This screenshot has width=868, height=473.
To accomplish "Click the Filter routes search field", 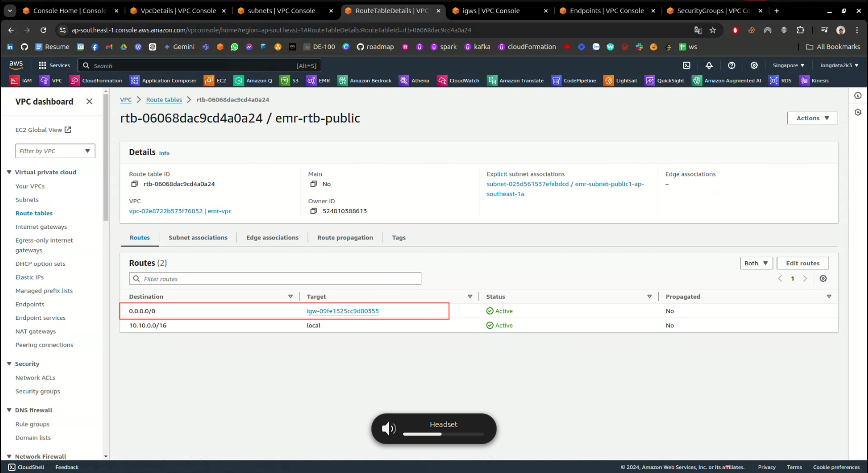I will (276, 279).
